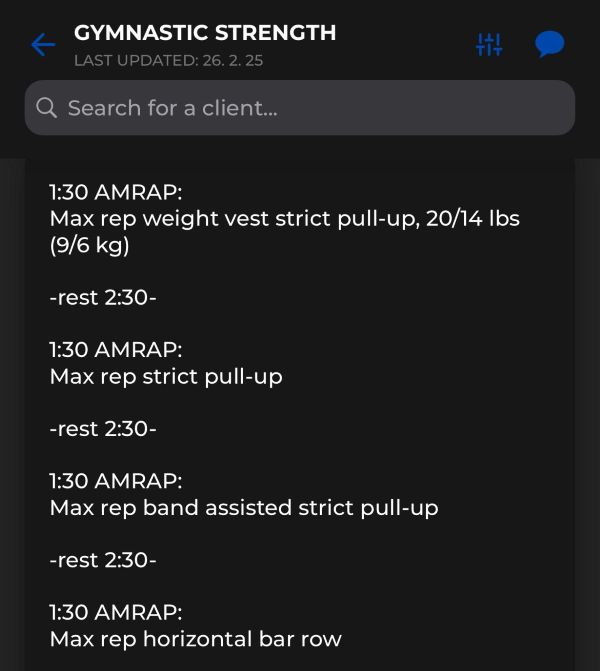Image resolution: width=600 pixels, height=671 pixels.
Task: Tap the (9/6 kg) weight text
Action: pos(89,246)
